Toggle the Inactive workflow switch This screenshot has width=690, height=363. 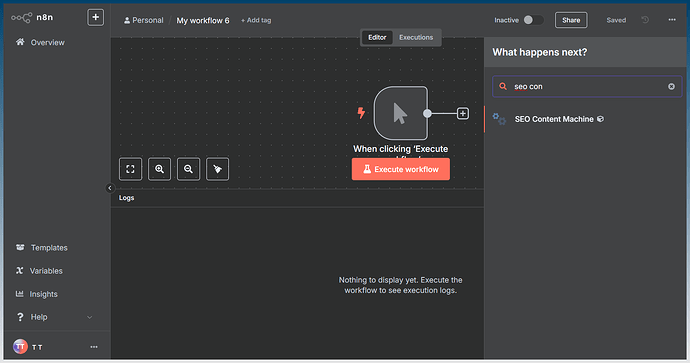click(533, 20)
